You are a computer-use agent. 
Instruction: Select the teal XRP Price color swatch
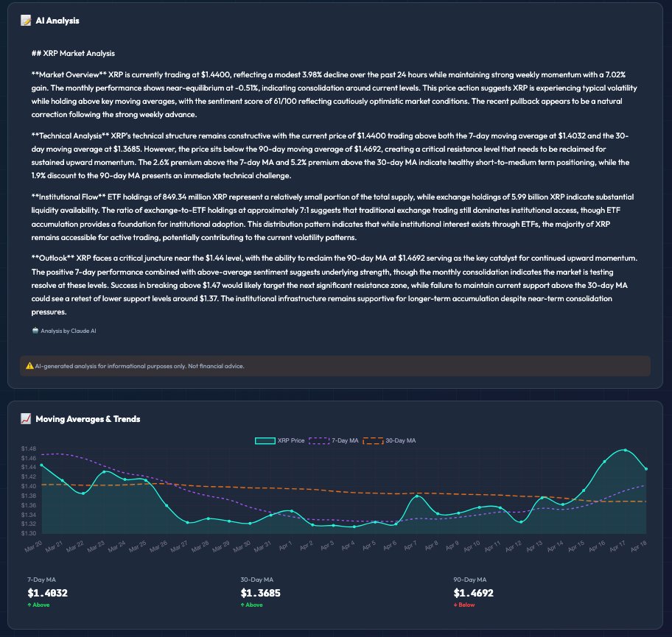pos(265,440)
